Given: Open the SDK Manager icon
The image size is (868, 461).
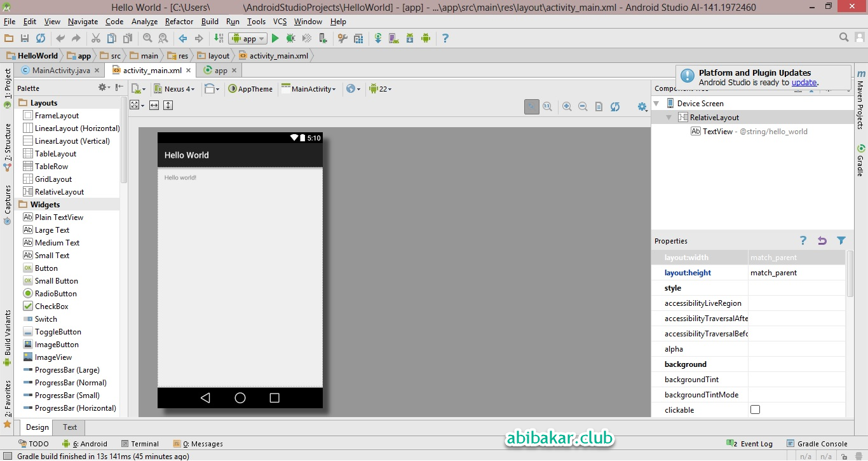Looking at the screenshot, I should 410,39.
